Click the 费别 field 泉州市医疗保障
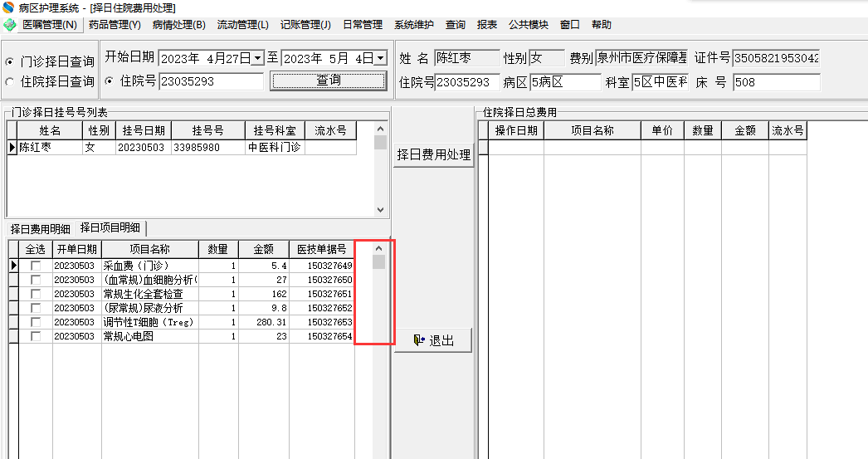This screenshot has width=868, height=459. coord(641,58)
